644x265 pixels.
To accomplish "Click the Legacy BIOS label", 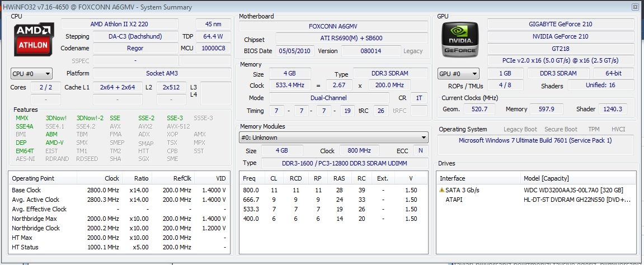I will (x=413, y=51).
